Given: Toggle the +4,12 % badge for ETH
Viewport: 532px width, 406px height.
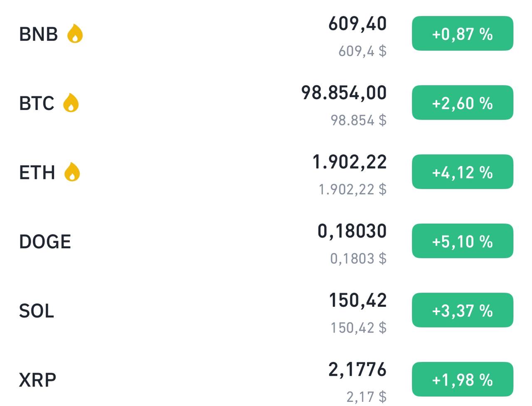Looking at the screenshot, I should coord(463,172).
